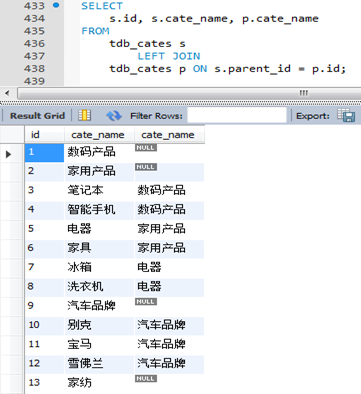This screenshot has height=394, width=361.
Task: Click the result grid form editor icon
Action: point(84,116)
